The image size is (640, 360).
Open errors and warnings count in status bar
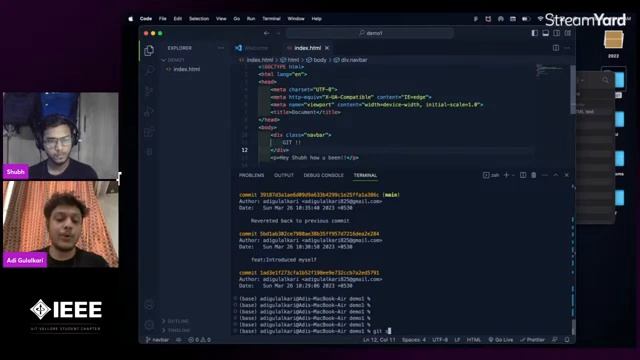(x=199, y=340)
